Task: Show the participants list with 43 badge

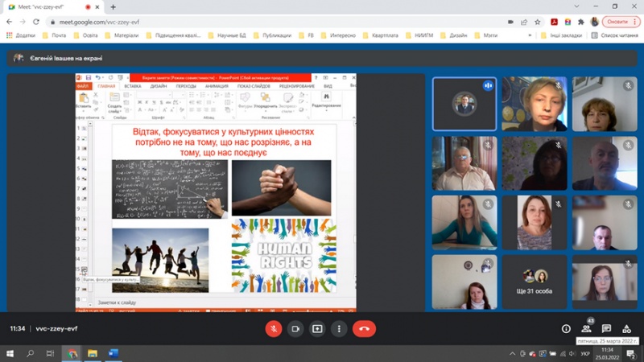Action: [x=586, y=329]
